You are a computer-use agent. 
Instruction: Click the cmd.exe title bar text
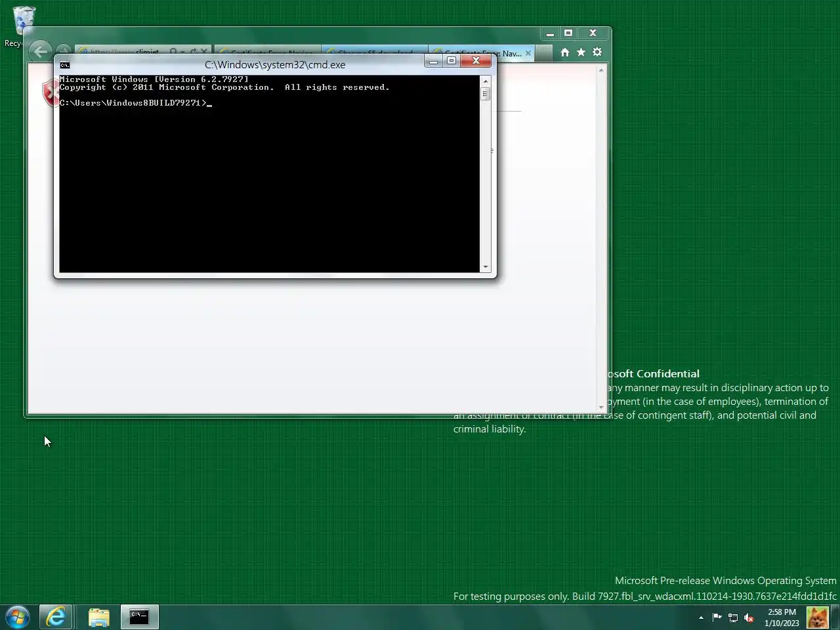[x=275, y=64]
